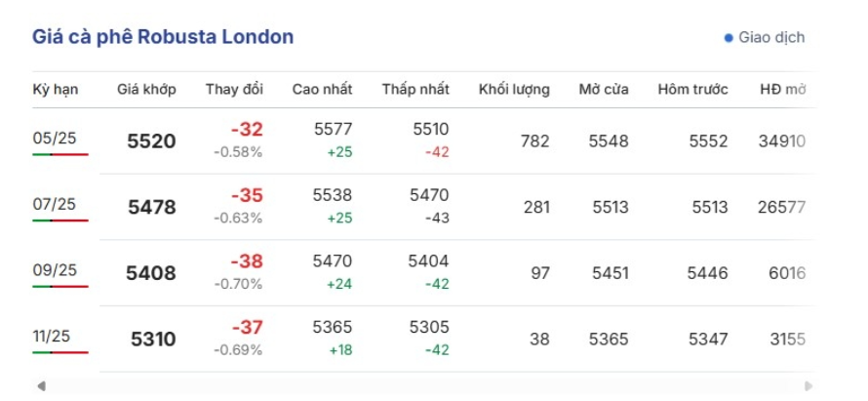Click the Khối lượng column header
868x401 pixels.
point(514,90)
